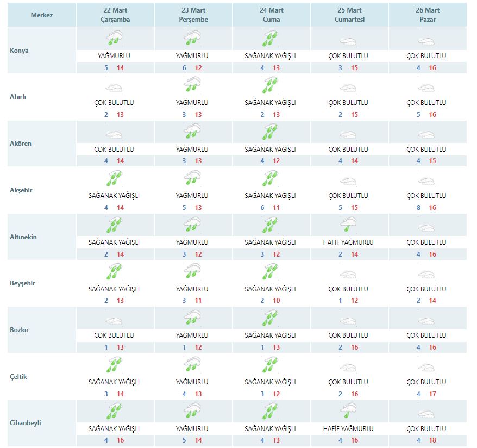477x448 pixels.
Task: Click Akören's shower icon for 24 Mart
Action: coord(270,132)
